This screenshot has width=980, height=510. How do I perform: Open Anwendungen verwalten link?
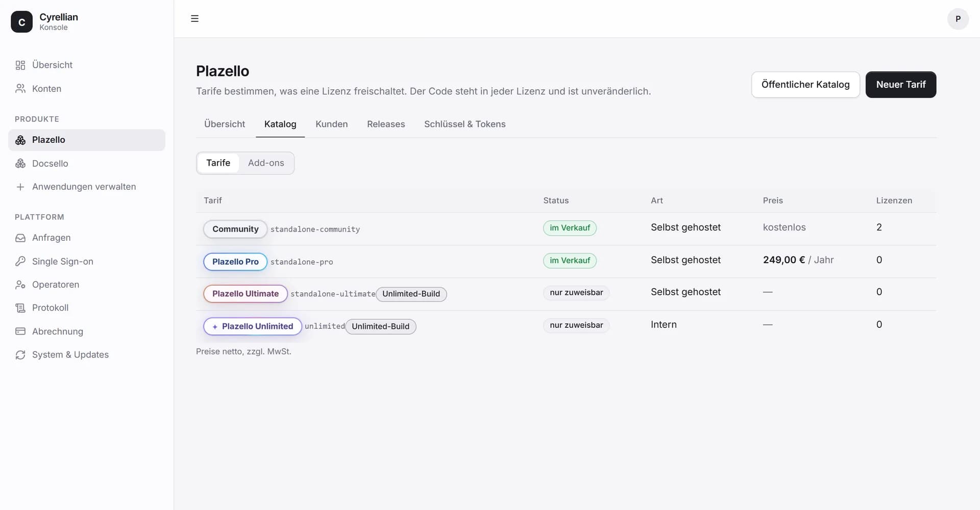click(87, 187)
